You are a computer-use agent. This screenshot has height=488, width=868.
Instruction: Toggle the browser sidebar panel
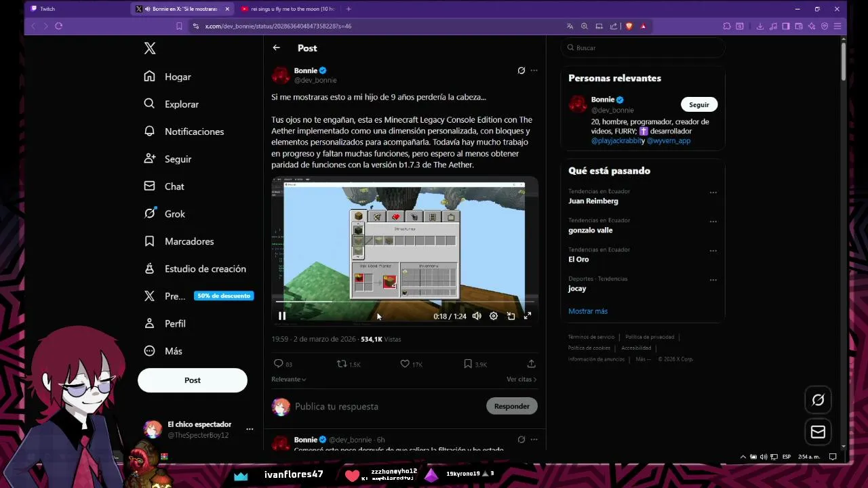(x=786, y=26)
